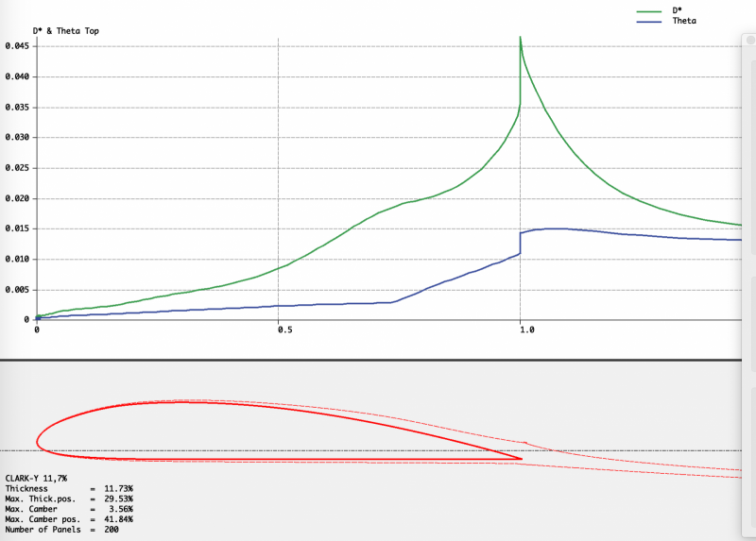Click the peak of the green D* curve

coord(520,38)
